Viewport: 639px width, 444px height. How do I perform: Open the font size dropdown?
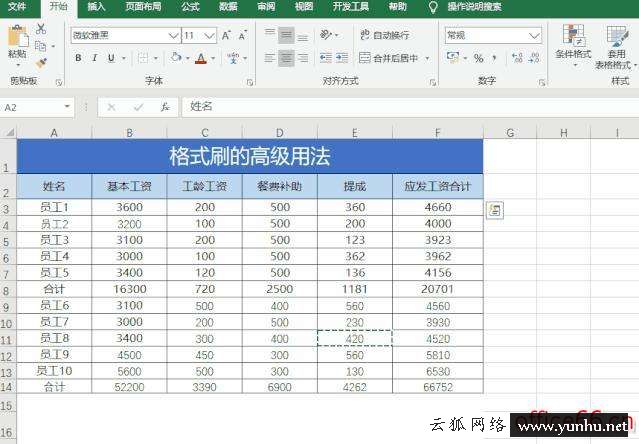(x=209, y=36)
